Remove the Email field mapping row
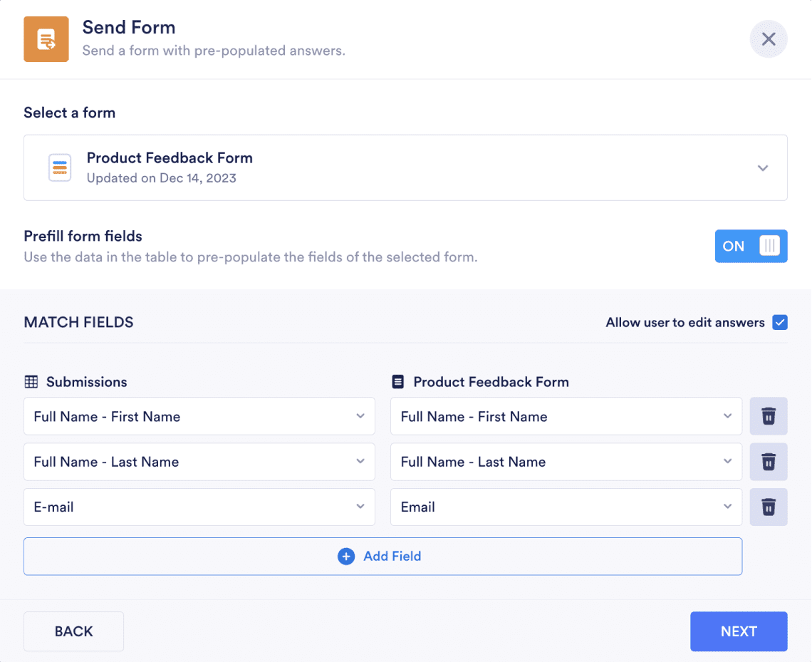This screenshot has width=812, height=662. pos(768,507)
